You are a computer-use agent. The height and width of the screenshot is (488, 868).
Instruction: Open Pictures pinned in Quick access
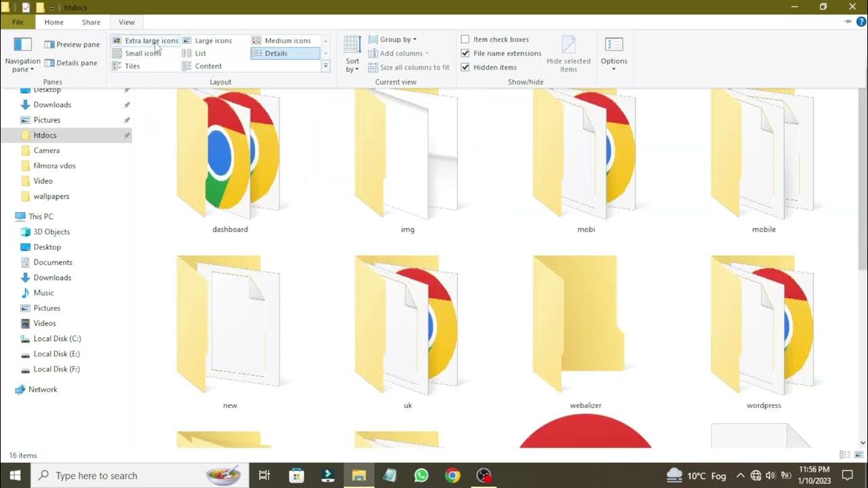pyautogui.click(x=47, y=120)
